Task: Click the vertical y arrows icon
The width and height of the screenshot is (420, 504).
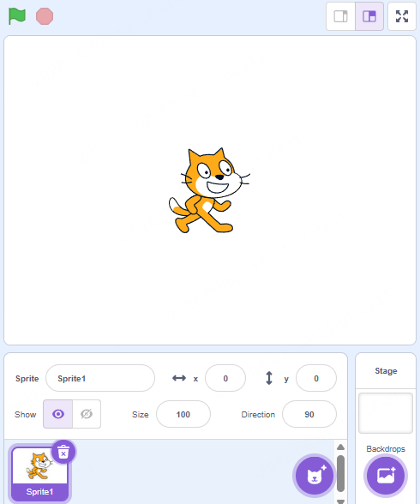Action: [x=269, y=378]
